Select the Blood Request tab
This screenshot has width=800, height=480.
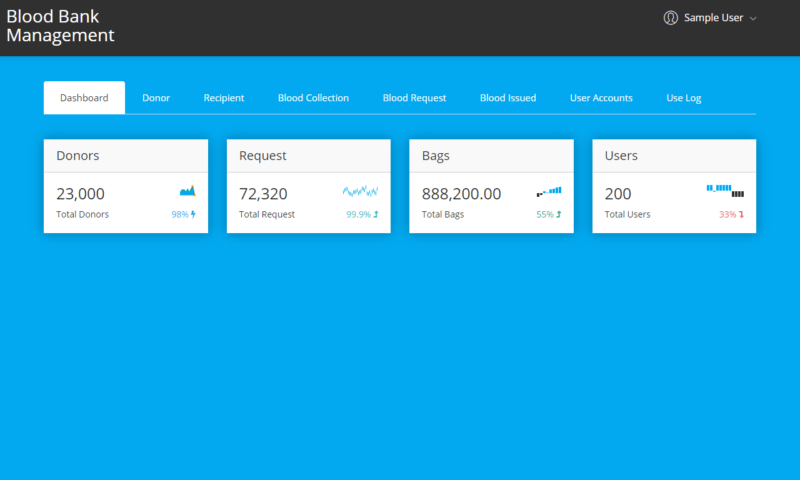coord(414,98)
